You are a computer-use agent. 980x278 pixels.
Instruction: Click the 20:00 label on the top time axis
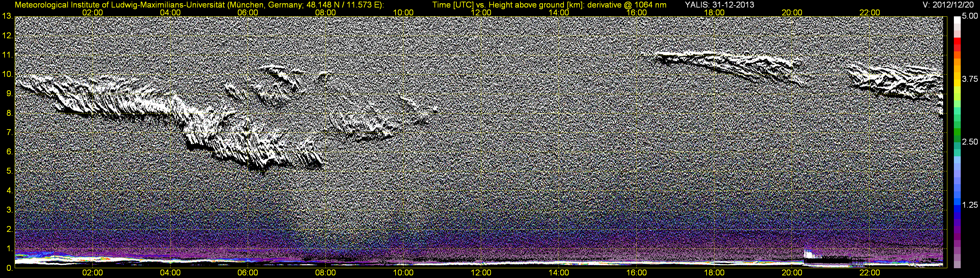[792, 12]
